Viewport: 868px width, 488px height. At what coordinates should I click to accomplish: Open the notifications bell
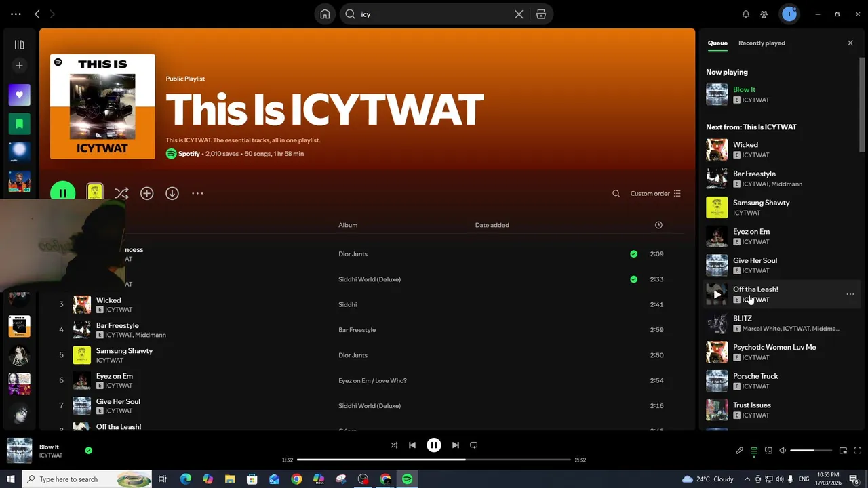click(x=746, y=14)
